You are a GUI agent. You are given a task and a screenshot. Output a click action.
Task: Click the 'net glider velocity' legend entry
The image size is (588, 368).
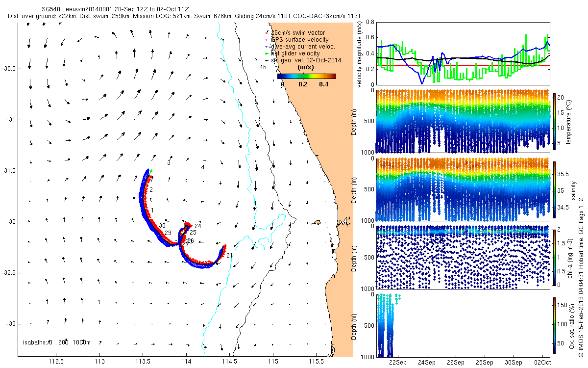coord(295,53)
